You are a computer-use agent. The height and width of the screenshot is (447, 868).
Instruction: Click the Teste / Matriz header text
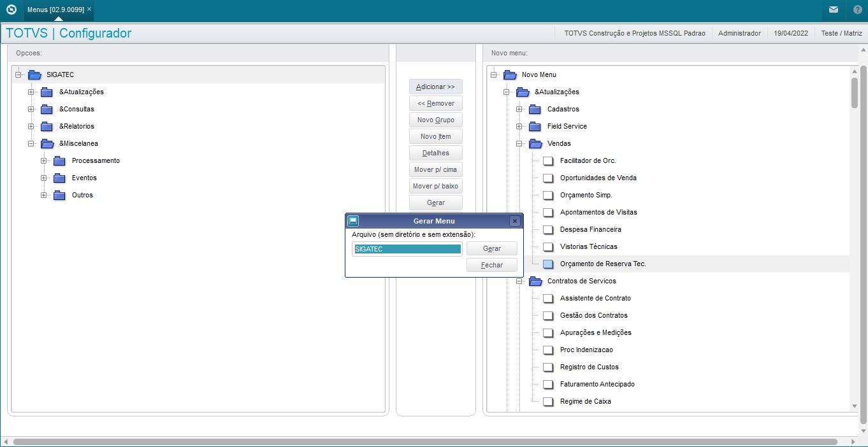click(842, 33)
